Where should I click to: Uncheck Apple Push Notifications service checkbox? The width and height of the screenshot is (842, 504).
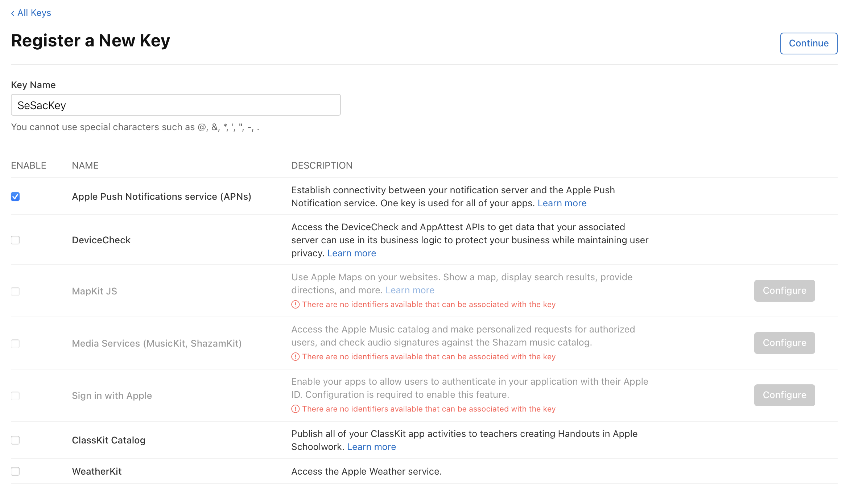tap(15, 197)
